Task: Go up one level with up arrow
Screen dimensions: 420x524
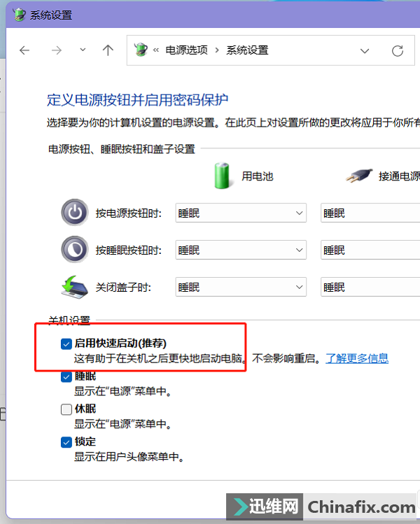Action: 107,50
